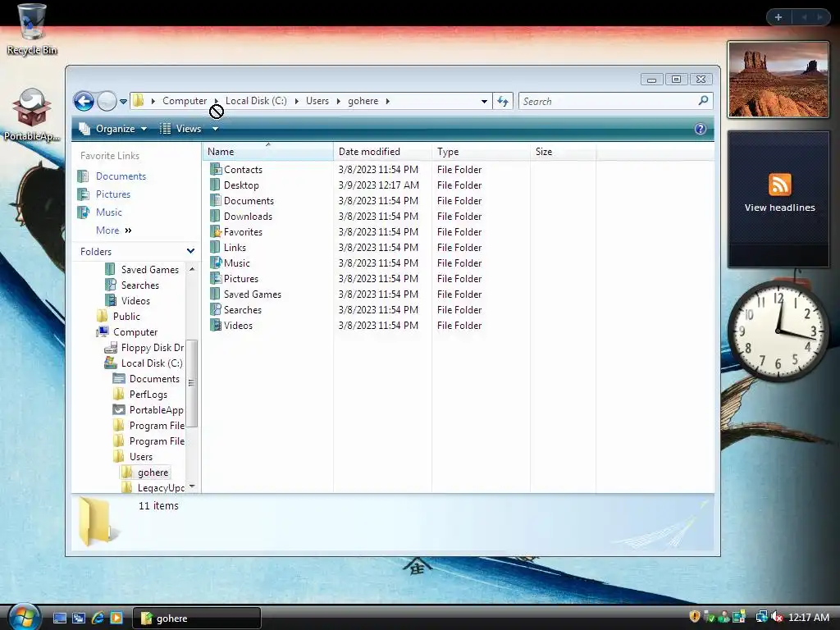Click the magnifier search icon
This screenshot has width=840, height=630.
[x=703, y=100]
